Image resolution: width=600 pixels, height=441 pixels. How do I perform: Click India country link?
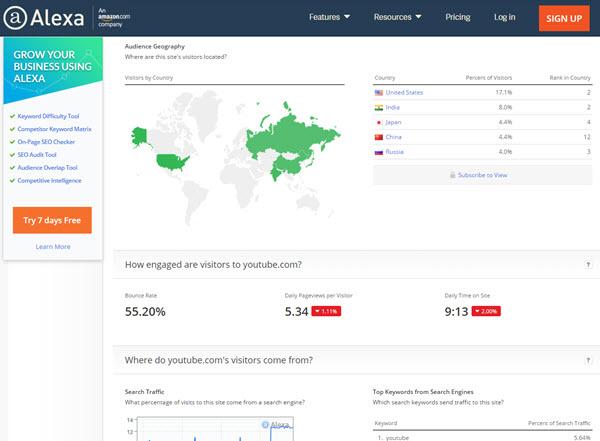[393, 108]
